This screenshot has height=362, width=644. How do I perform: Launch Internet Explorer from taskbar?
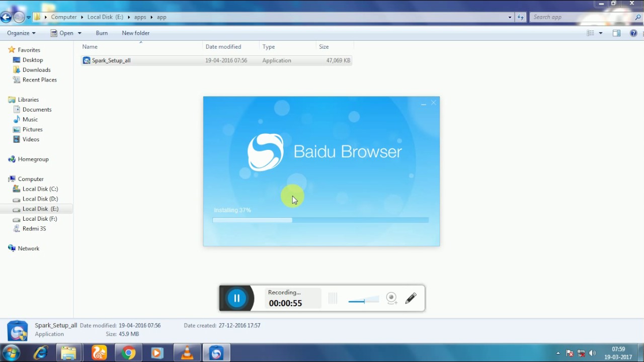(40, 353)
